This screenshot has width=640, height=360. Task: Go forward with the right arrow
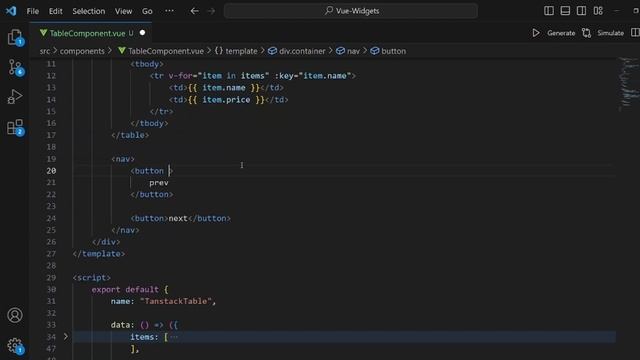[x=211, y=11]
